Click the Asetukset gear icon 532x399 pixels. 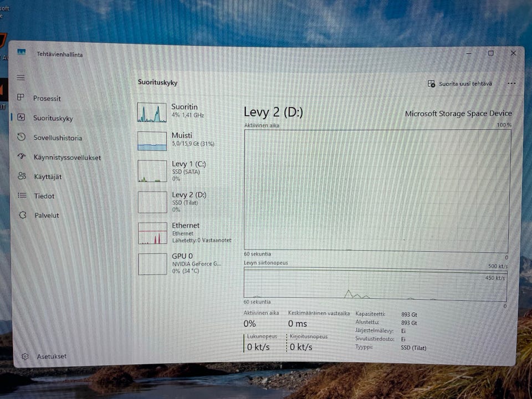pos(25,356)
